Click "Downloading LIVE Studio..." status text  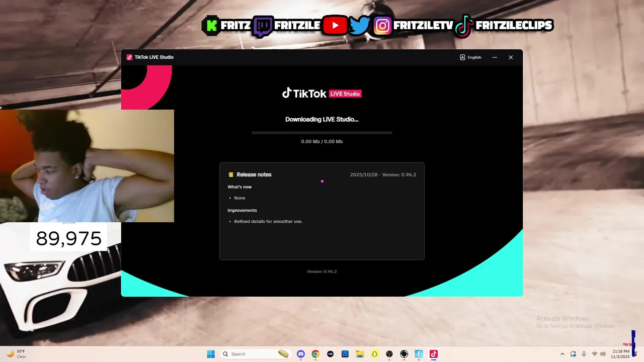[322, 120]
